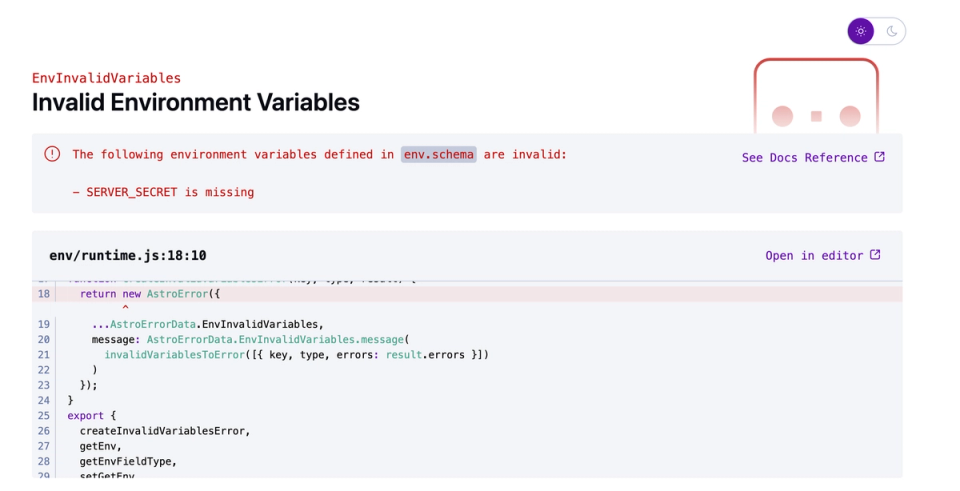
Task: Click external-link icon beside Open in editor
Action: point(875,255)
